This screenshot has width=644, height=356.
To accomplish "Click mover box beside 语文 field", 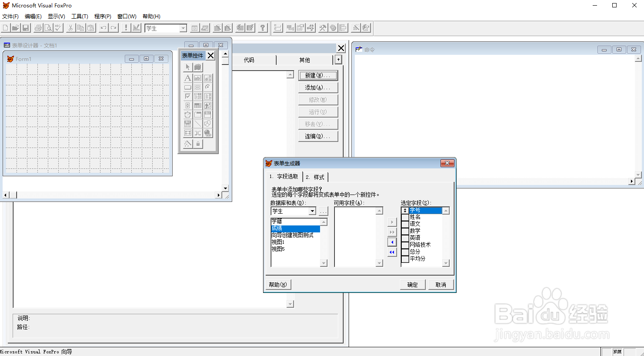I will point(405,224).
